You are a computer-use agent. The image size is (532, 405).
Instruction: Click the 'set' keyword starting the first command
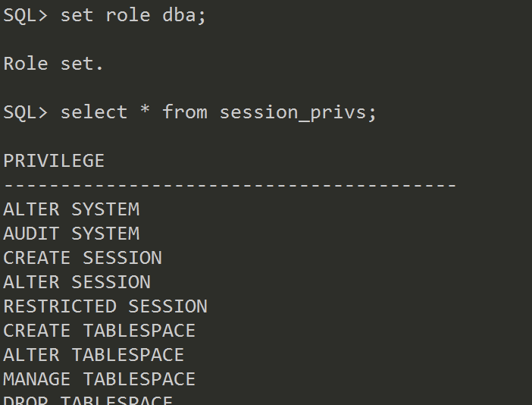(77, 16)
